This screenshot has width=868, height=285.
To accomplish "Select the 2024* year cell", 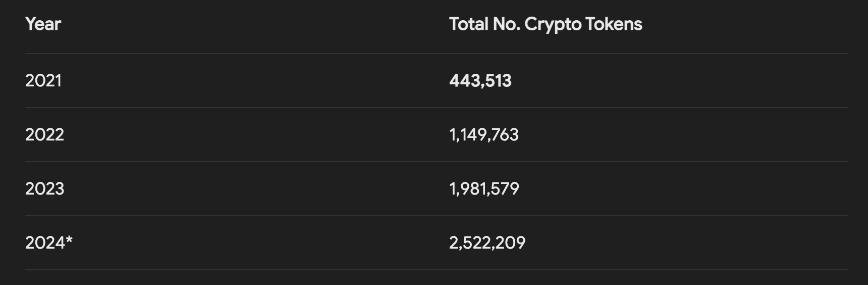I will pos(48,243).
